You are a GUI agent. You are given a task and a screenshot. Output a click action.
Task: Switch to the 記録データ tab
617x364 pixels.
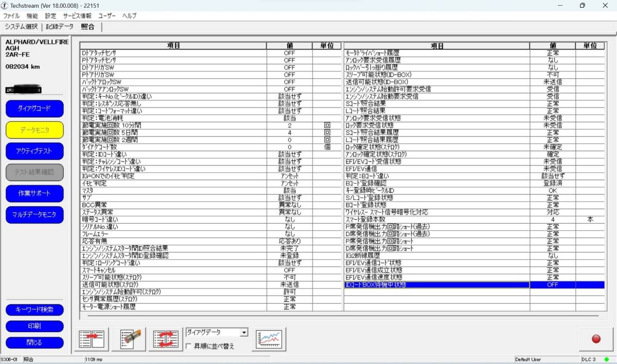pyautogui.click(x=60, y=27)
